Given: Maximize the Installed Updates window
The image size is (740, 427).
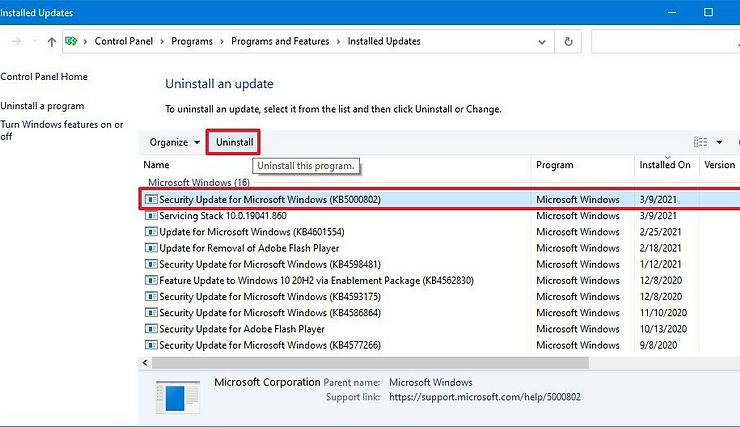Looking at the screenshot, I should [x=708, y=12].
